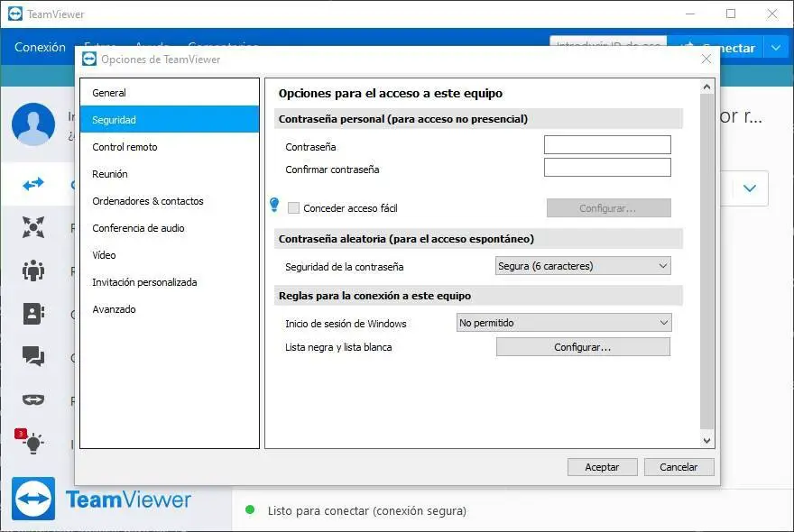
Task: Click the Confirmar contraseña input field
Action: (x=607, y=168)
